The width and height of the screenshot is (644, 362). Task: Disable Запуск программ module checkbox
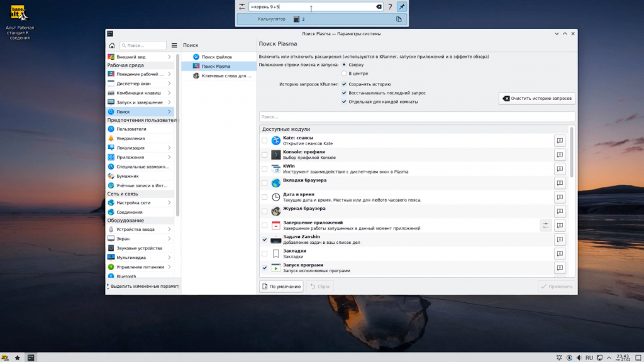265,268
